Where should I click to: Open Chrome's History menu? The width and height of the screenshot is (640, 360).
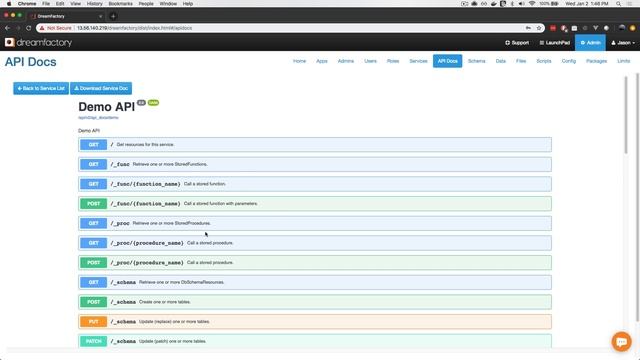[x=94, y=4]
